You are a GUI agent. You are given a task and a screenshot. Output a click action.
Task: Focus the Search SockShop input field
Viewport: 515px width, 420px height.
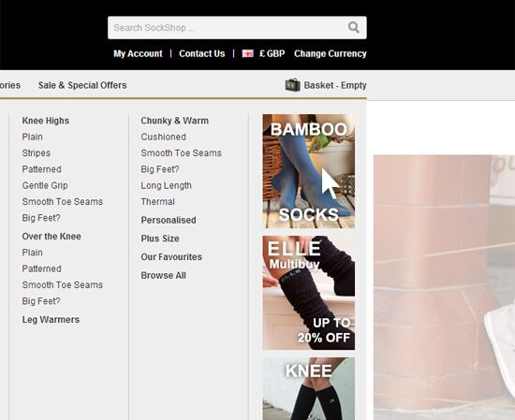coord(237,27)
